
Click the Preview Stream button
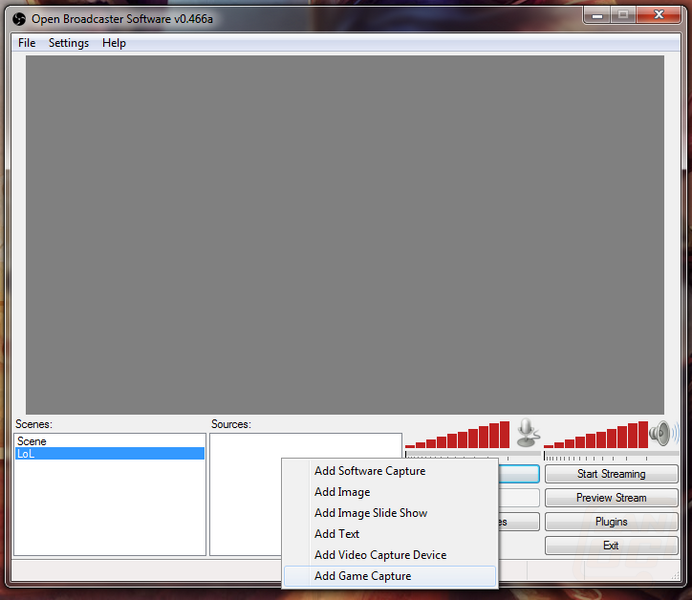click(x=610, y=498)
